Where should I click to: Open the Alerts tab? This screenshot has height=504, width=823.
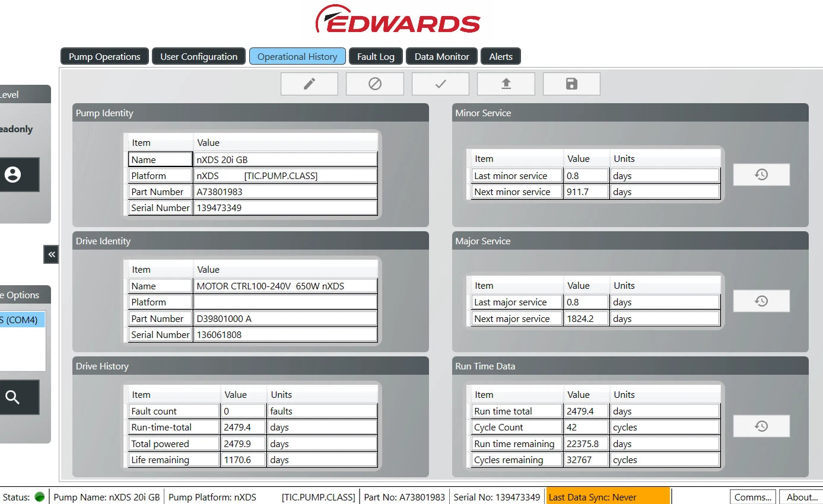pos(501,56)
